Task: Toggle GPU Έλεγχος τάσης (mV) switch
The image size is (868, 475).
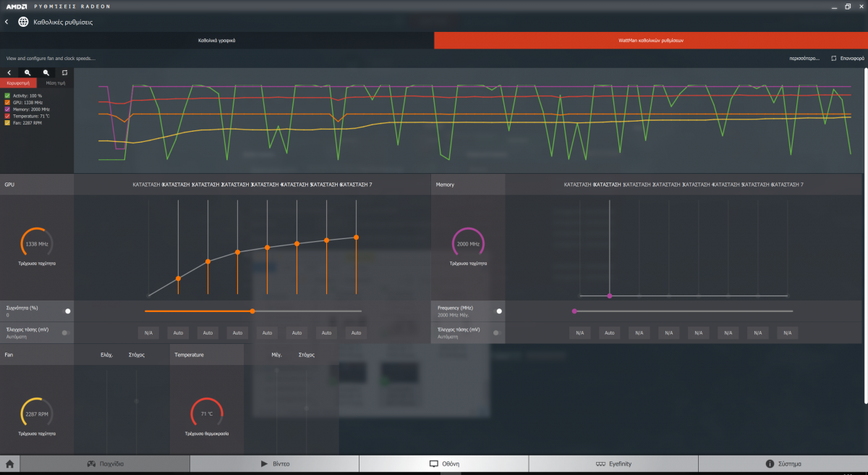Action: point(66,332)
